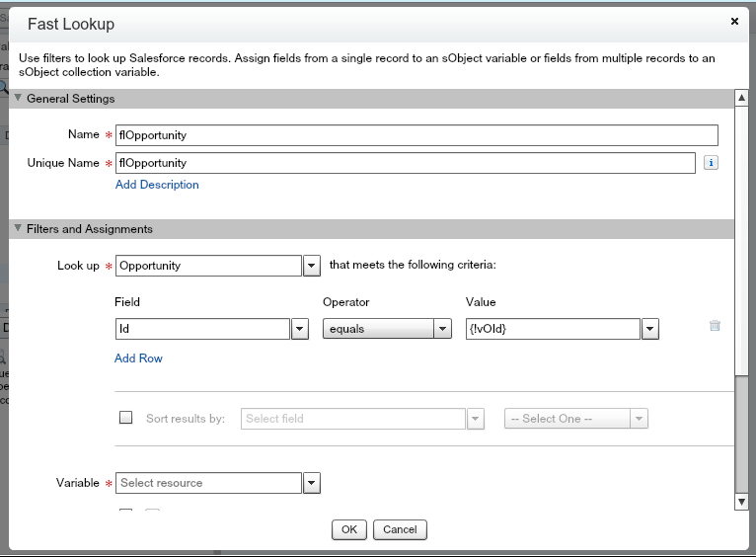Click the scrollbar down arrow
The image size is (756, 557).
pos(741,503)
